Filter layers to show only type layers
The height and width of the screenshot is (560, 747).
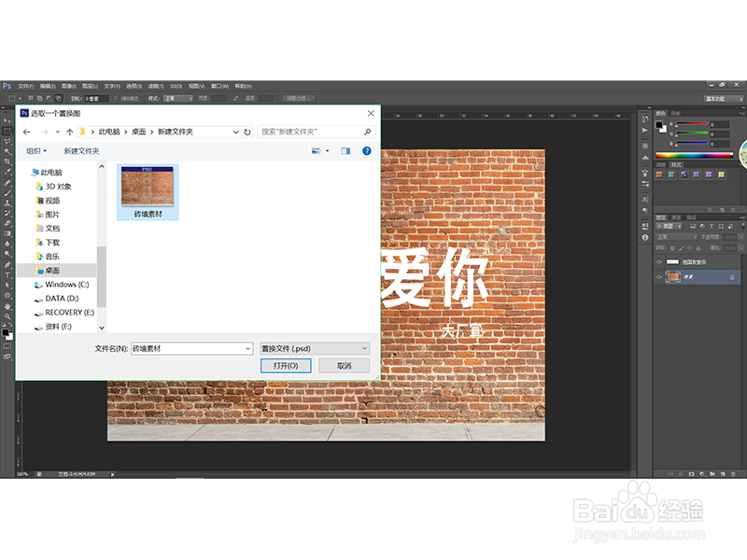711,227
